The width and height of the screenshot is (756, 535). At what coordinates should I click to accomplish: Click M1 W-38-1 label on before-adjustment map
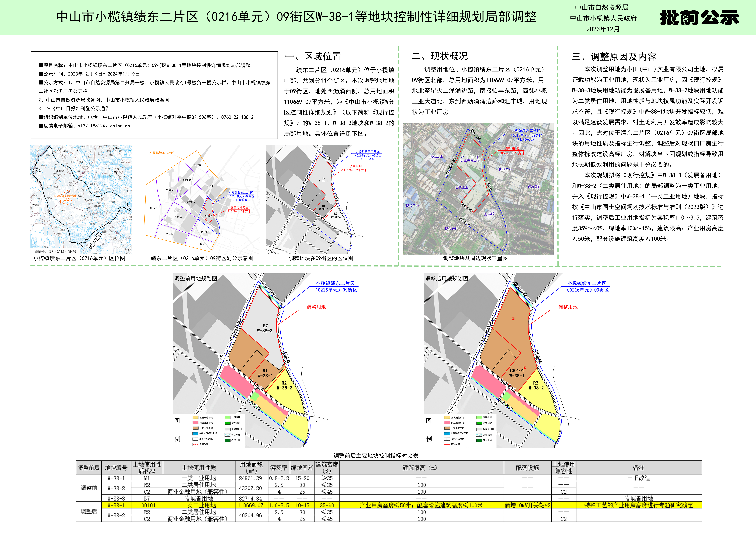pos(265,373)
